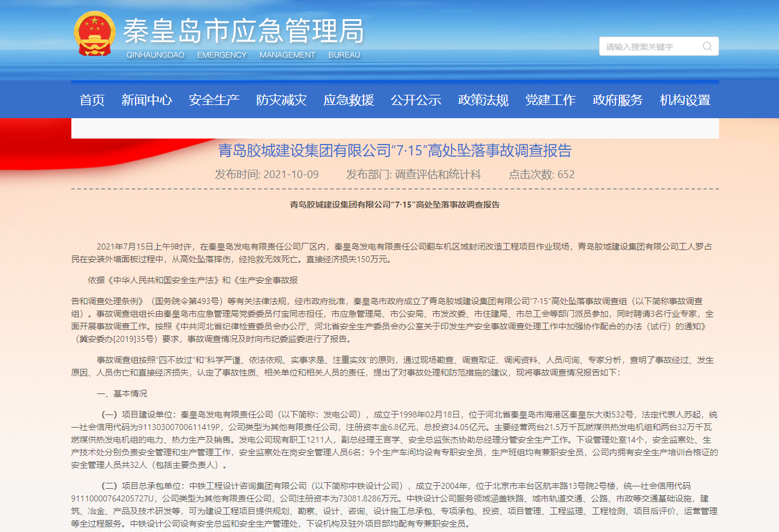Image resolution: width=779 pixels, height=532 pixels.
Task: Click the 一、基本情况 section heading
Action: point(122,393)
